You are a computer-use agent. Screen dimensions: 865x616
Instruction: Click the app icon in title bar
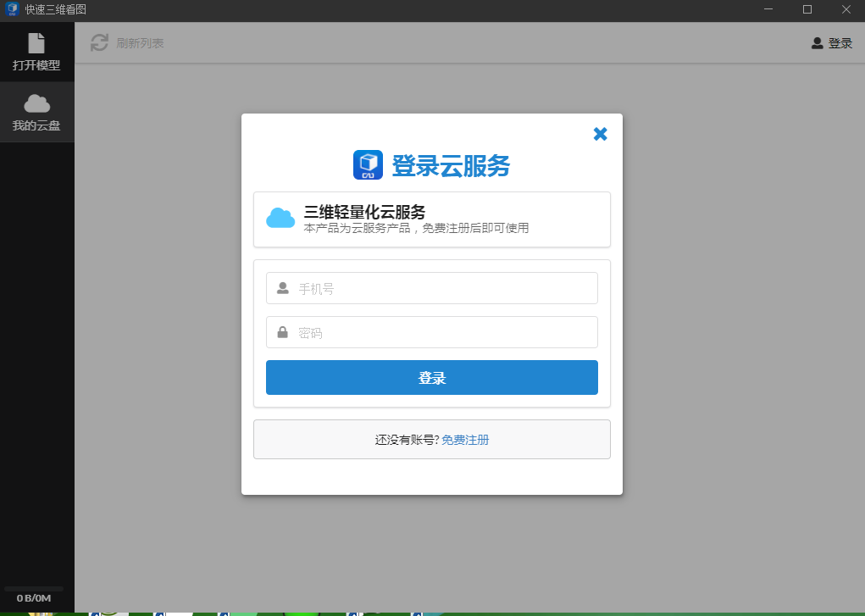pos(12,9)
